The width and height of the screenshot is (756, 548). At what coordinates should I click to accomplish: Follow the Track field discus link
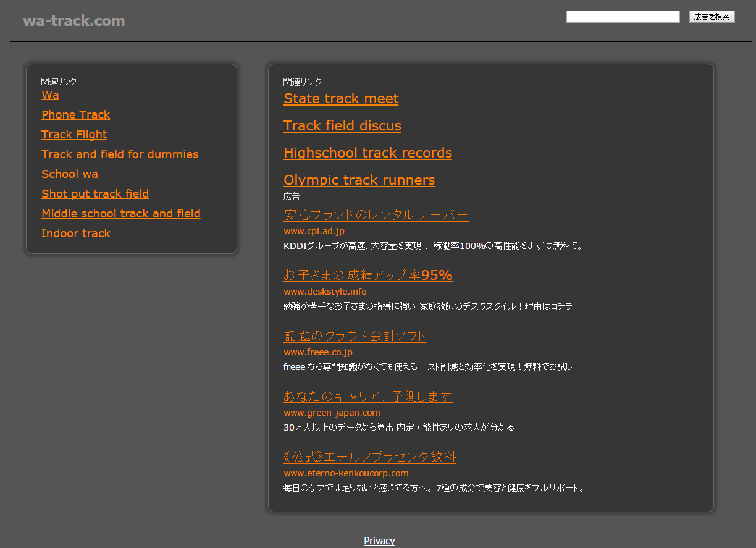(342, 126)
